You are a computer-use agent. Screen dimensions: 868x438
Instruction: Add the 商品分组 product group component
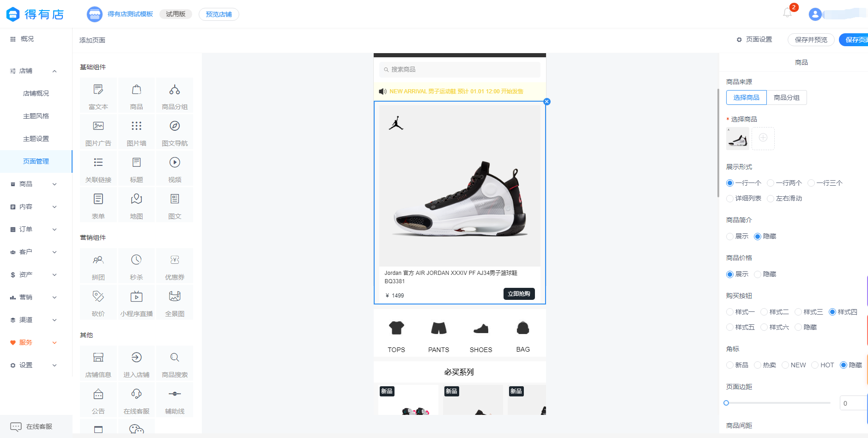pyautogui.click(x=175, y=96)
